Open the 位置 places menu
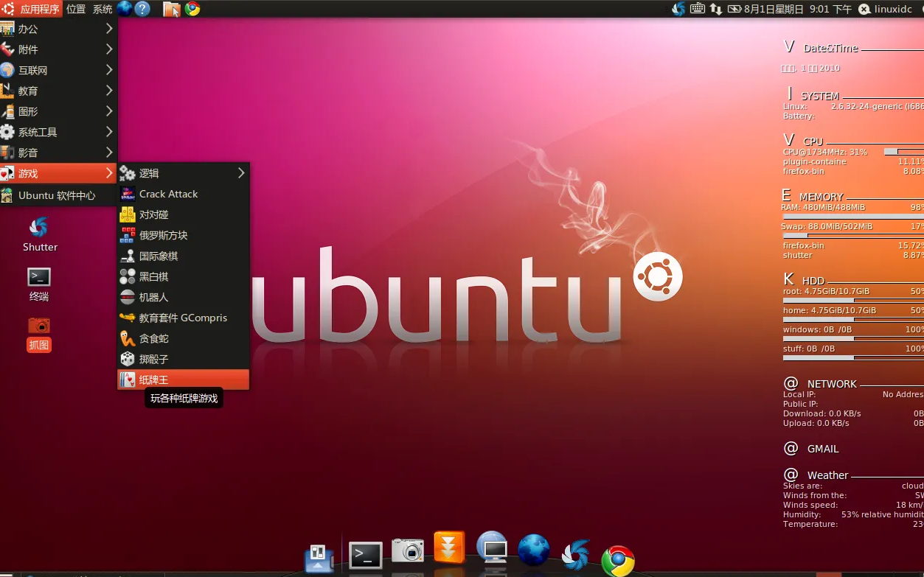The height and width of the screenshot is (577, 924). [x=76, y=9]
